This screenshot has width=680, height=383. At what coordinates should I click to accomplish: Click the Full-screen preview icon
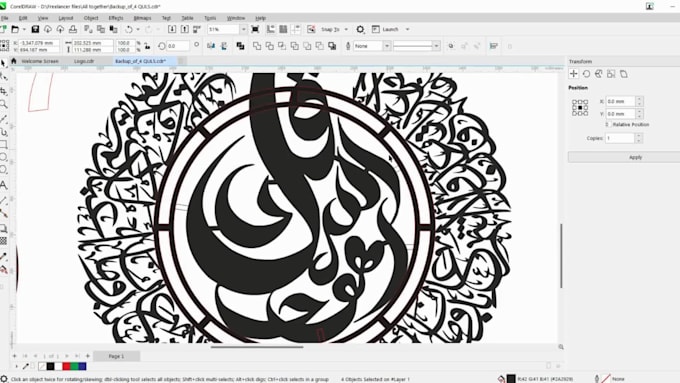tap(255, 29)
